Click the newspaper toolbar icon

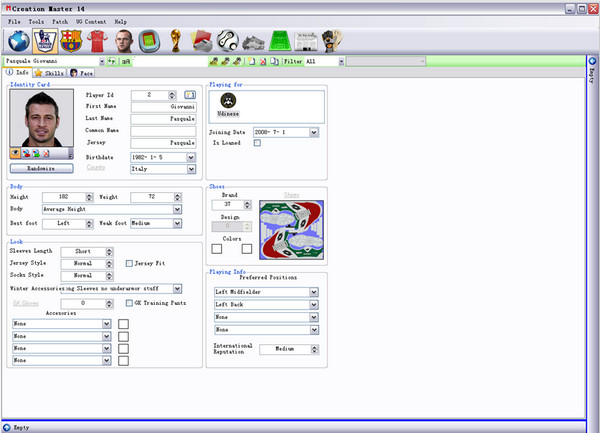306,42
